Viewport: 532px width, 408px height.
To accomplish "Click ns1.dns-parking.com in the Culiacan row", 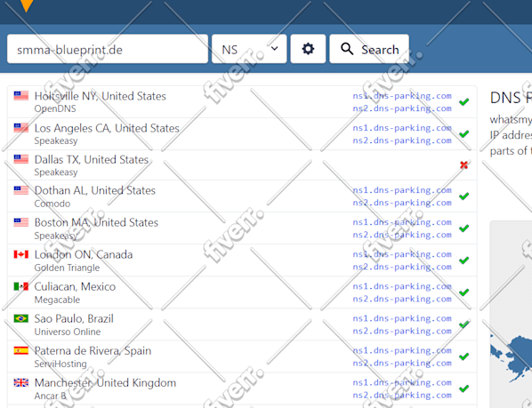I will pyautogui.click(x=402, y=286).
